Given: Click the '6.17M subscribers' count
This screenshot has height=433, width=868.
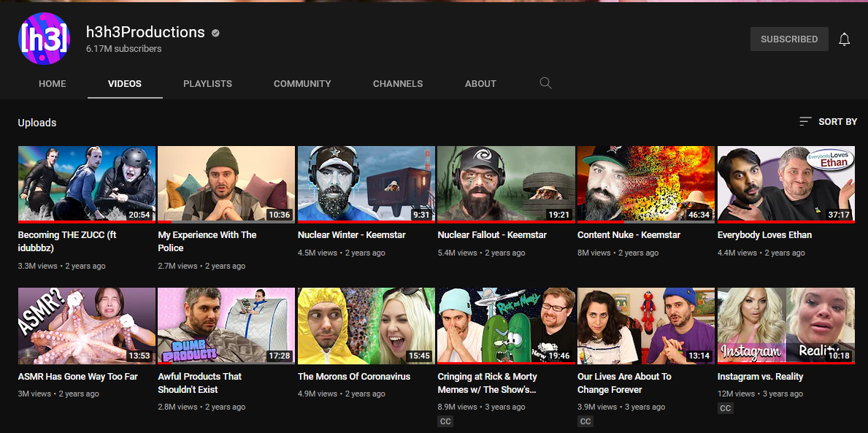Looking at the screenshot, I should pyautogui.click(x=123, y=49).
